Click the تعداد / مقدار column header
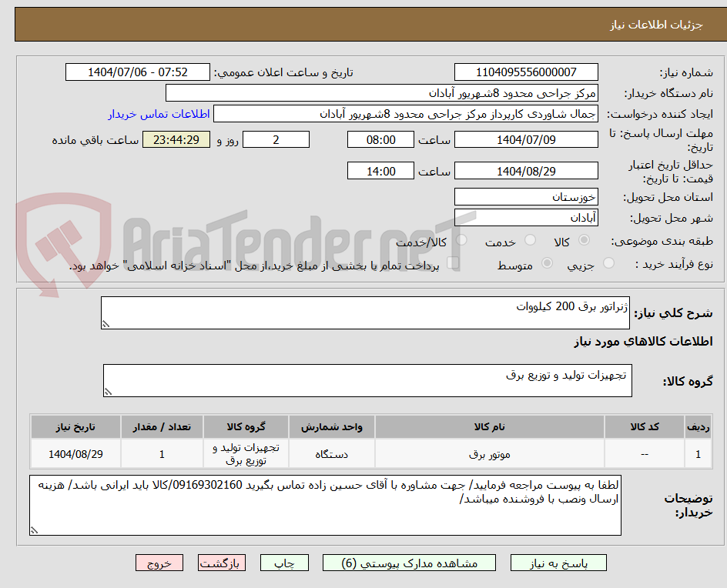727x588 pixels. tap(162, 426)
